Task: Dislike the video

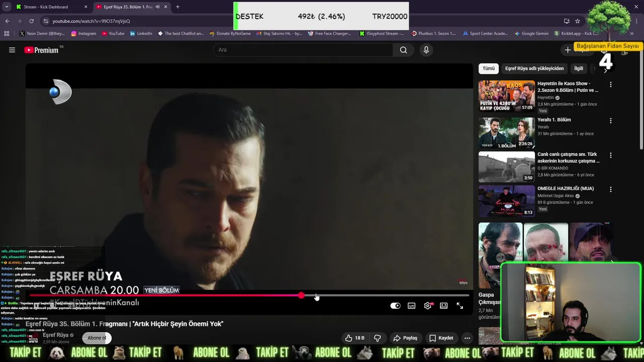Action: pyautogui.click(x=377, y=338)
